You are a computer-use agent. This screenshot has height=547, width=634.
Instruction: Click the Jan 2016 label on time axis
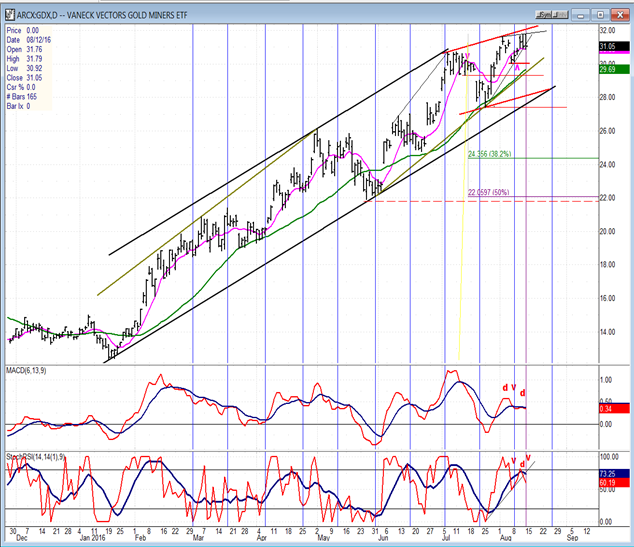click(95, 538)
